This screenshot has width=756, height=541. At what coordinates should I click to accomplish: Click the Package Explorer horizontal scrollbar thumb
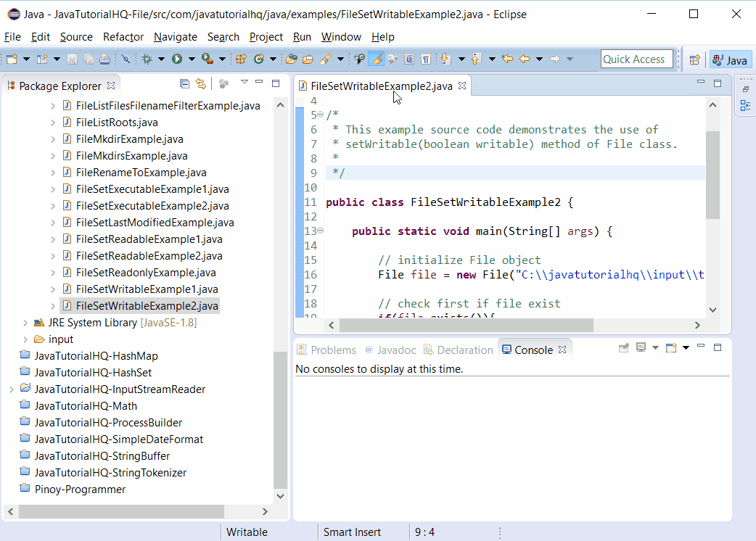pos(121,511)
